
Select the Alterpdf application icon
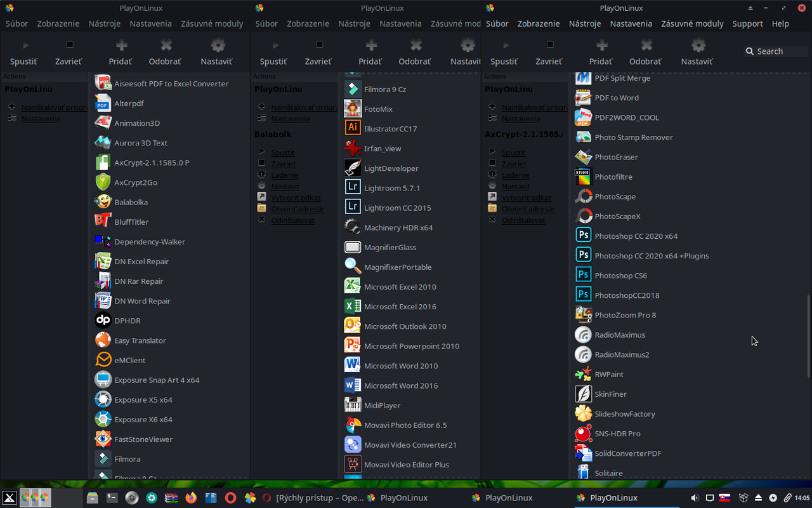(x=103, y=103)
